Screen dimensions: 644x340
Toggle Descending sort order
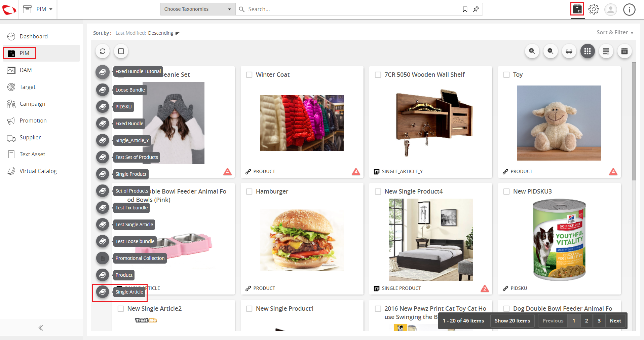tap(164, 33)
